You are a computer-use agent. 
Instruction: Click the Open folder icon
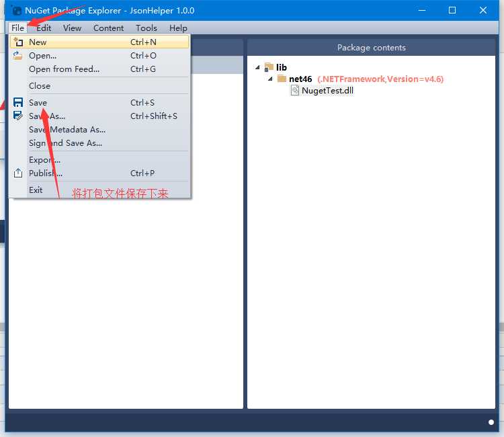pyautogui.click(x=17, y=56)
